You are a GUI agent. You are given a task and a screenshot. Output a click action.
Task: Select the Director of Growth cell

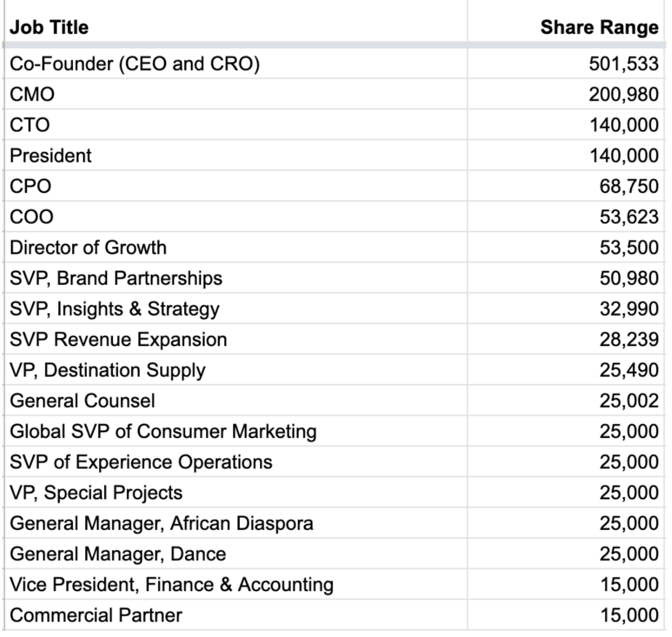[88, 248]
